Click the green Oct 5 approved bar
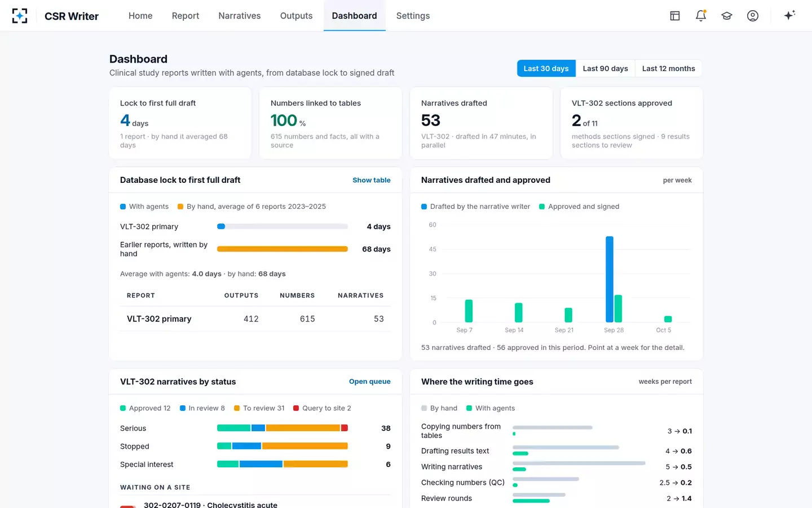 pyautogui.click(x=668, y=319)
